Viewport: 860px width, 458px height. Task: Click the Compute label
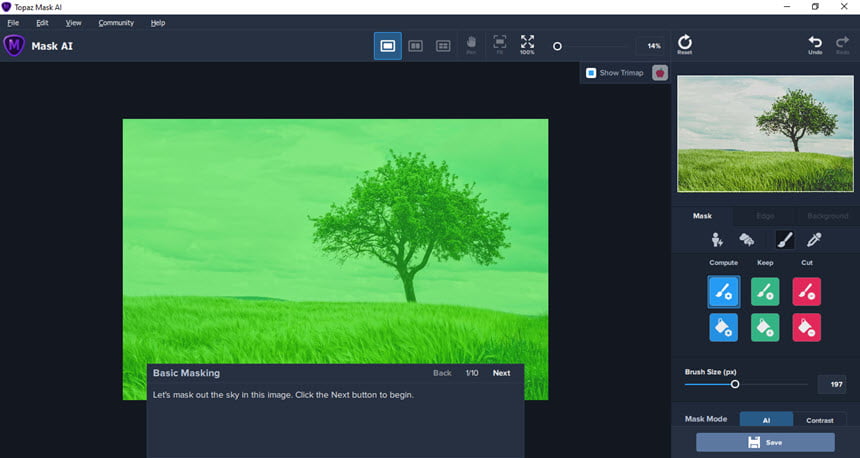(x=723, y=263)
